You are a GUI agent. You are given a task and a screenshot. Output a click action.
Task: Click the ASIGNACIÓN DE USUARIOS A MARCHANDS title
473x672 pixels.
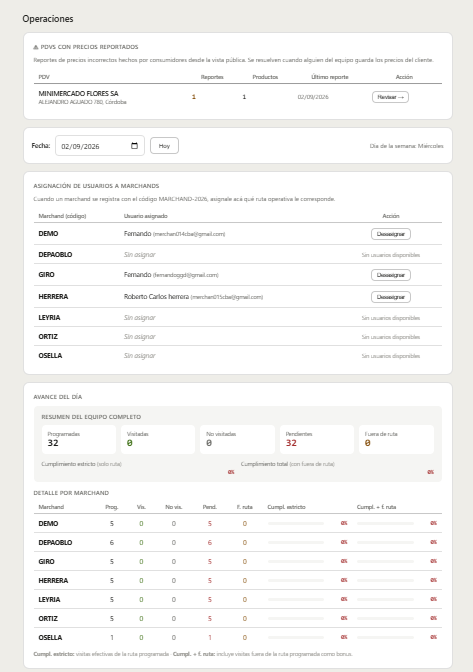tap(96, 186)
